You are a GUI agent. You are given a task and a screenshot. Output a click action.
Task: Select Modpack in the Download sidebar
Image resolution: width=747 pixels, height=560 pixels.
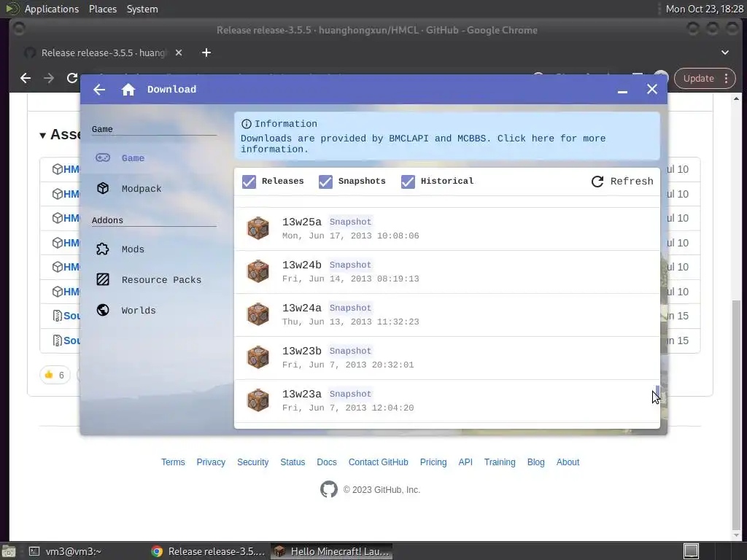[154, 188]
